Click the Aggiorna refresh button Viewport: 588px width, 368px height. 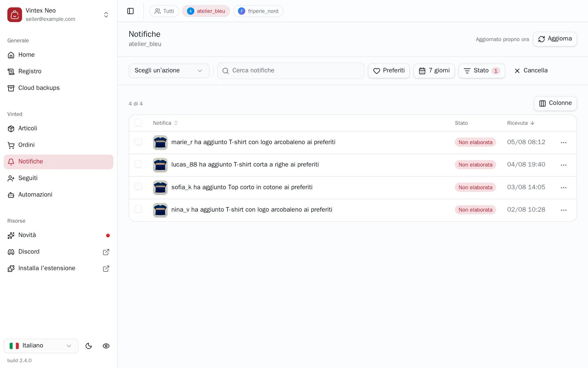[555, 39]
